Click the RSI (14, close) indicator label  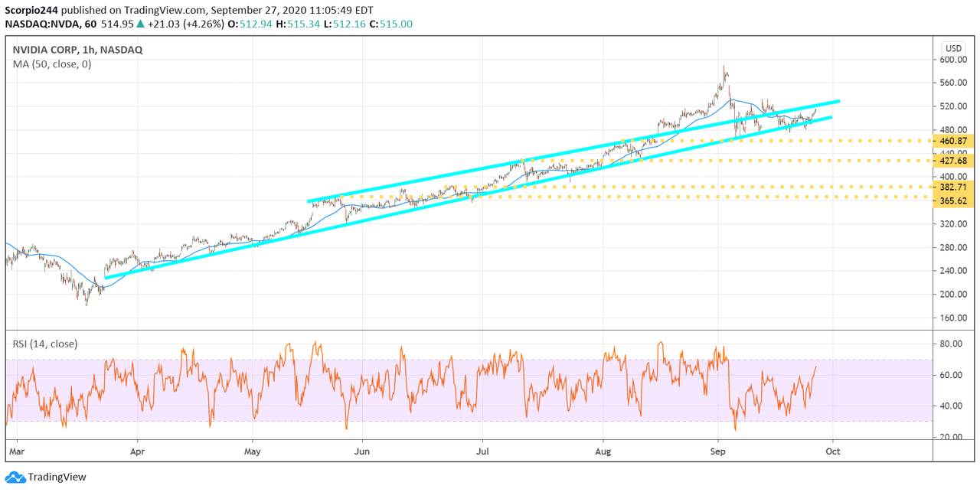(x=45, y=344)
